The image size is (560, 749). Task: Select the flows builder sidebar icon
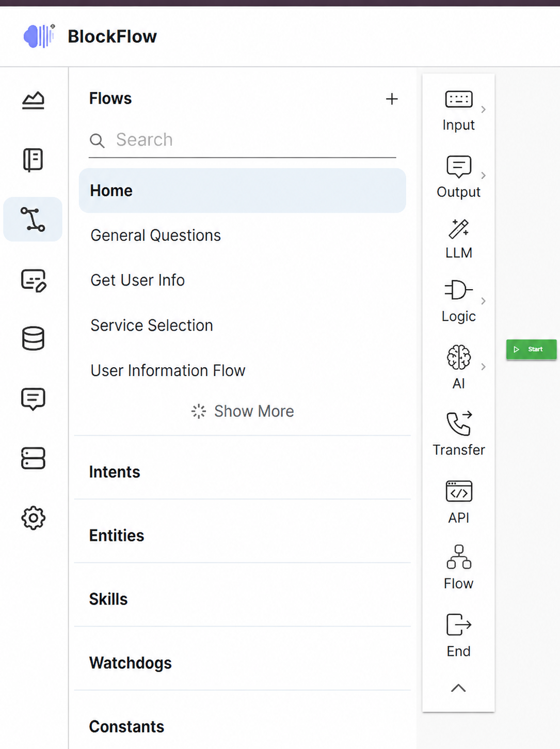click(x=33, y=219)
